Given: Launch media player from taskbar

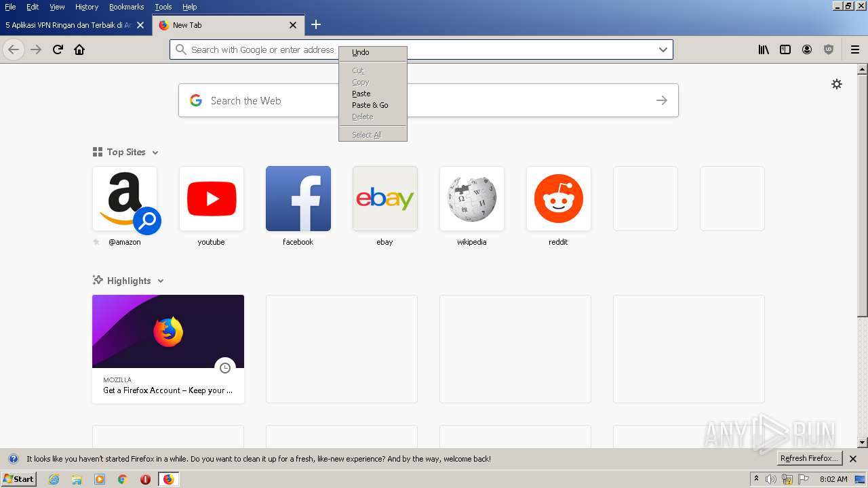Looking at the screenshot, I should point(100,479).
